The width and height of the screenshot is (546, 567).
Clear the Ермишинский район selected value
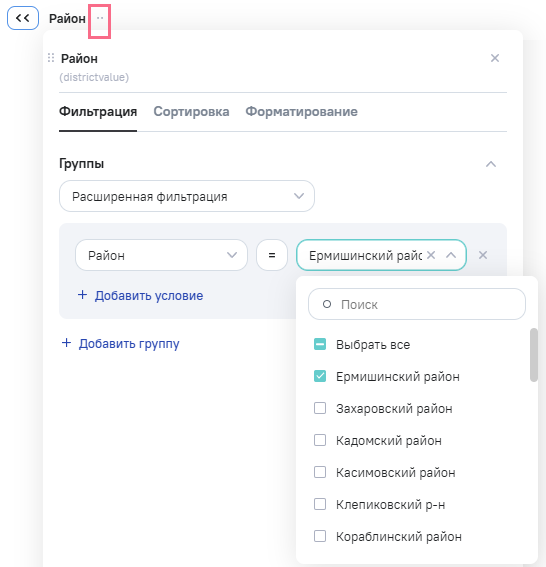tap(431, 255)
